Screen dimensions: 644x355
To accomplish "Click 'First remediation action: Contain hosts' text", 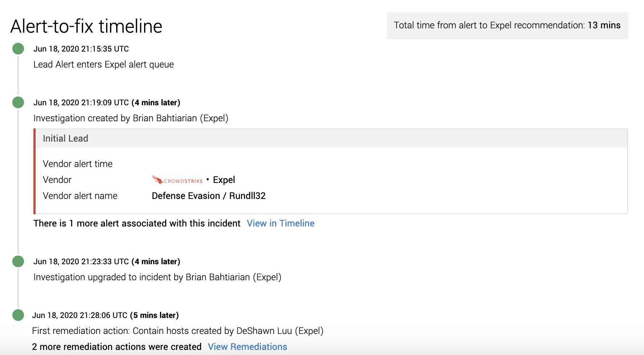I will coord(178,331).
